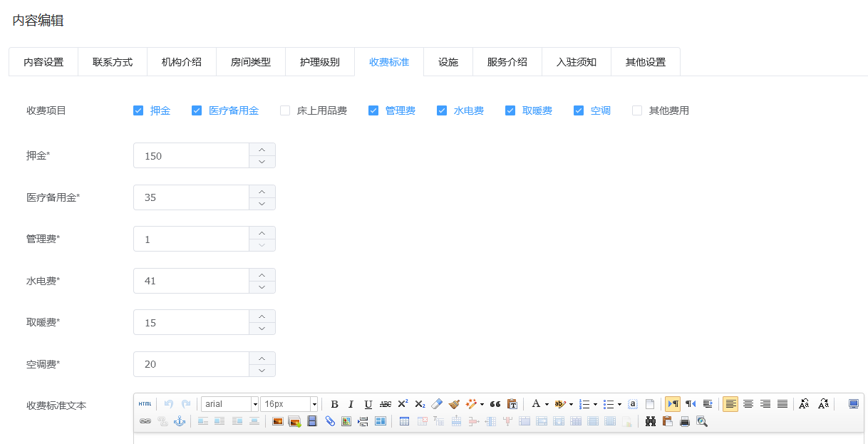Click the insert hyperlink icon
Image resolution: width=868 pixels, height=444 pixels.
(145, 421)
